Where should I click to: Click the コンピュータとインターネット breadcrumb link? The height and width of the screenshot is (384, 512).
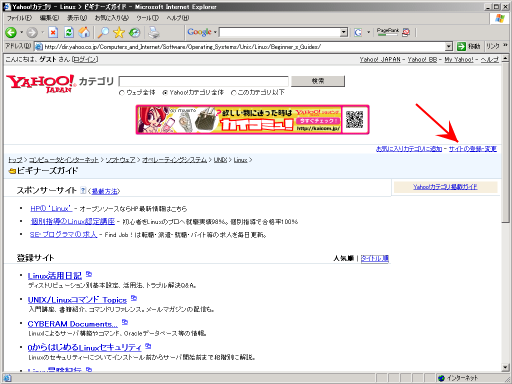(x=64, y=160)
